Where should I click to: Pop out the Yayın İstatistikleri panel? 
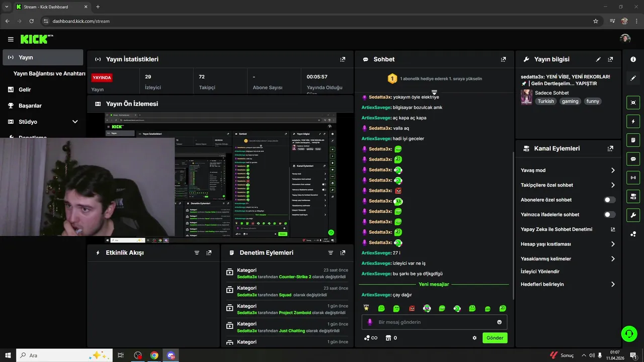pos(343,59)
